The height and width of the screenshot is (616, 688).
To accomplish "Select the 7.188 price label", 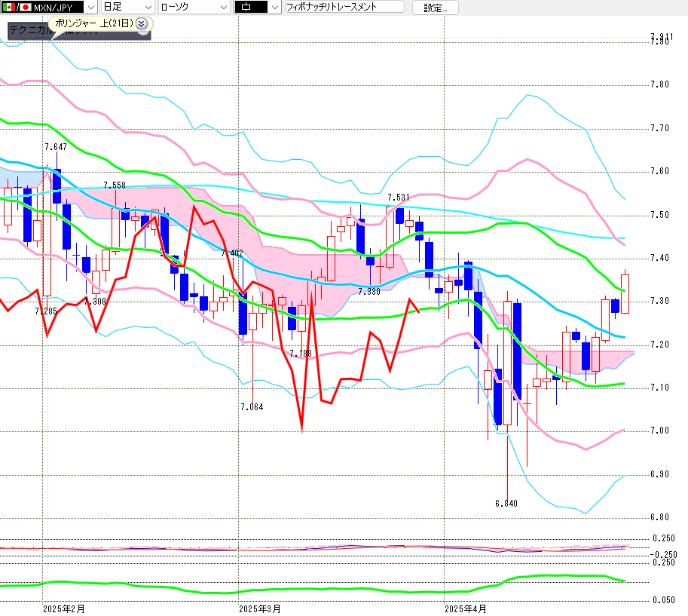I will pyautogui.click(x=301, y=354).
